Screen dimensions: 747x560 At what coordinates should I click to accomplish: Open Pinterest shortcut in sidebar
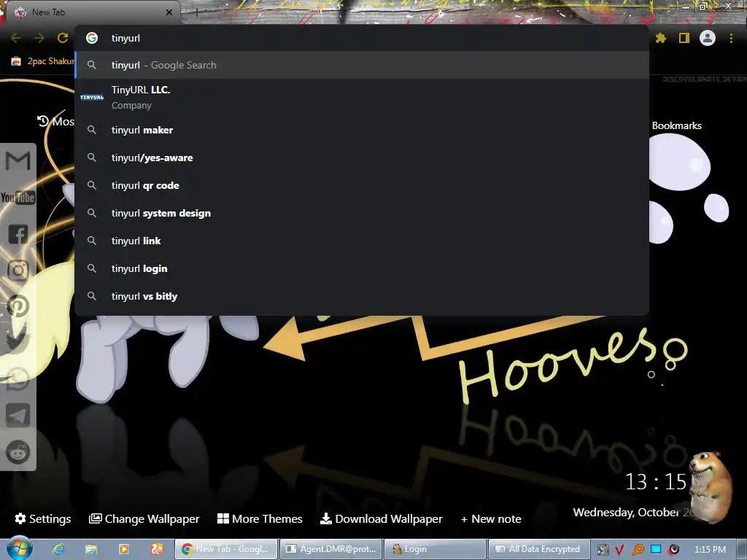(x=18, y=307)
